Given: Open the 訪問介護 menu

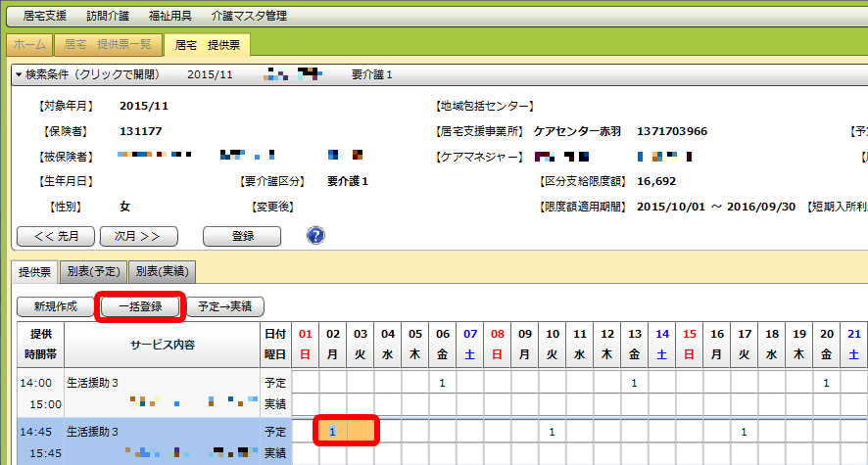Looking at the screenshot, I should (x=107, y=16).
